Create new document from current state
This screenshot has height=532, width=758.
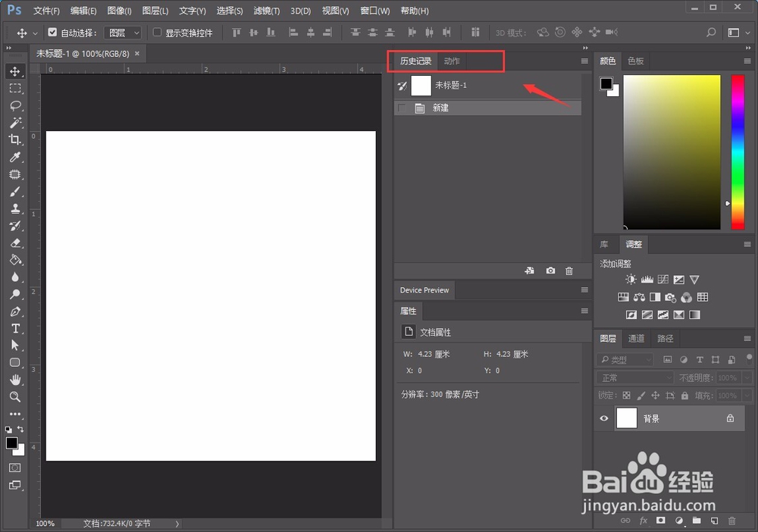click(x=530, y=271)
